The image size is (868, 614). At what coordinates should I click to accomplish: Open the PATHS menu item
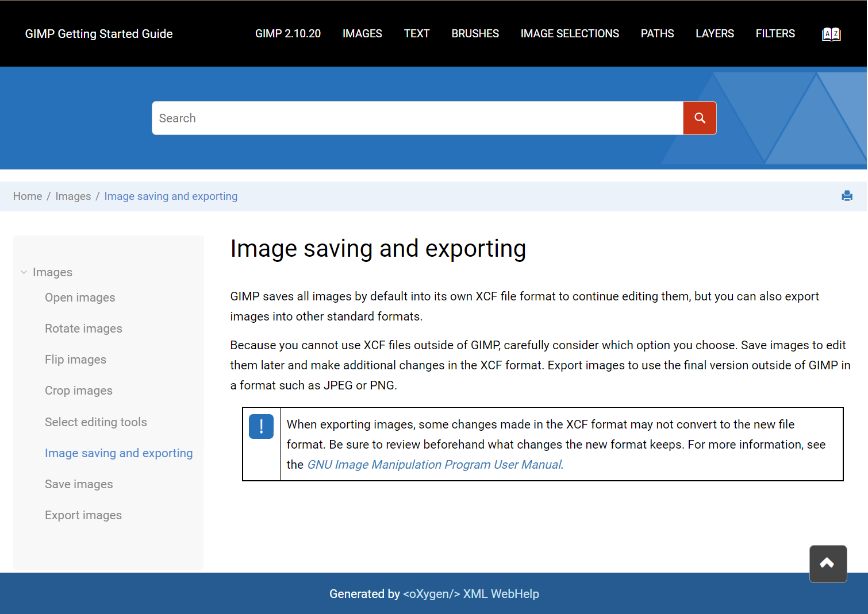[657, 34]
